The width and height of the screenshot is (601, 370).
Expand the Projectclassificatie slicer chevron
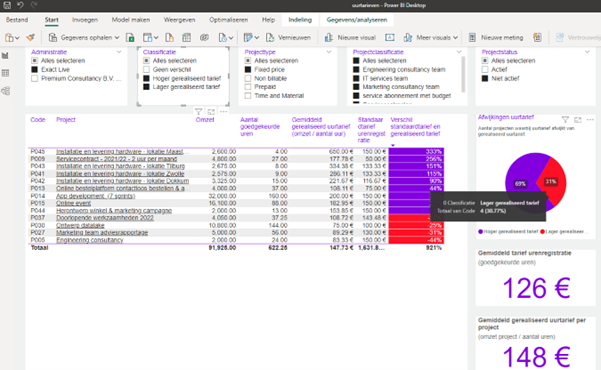[459, 52]
